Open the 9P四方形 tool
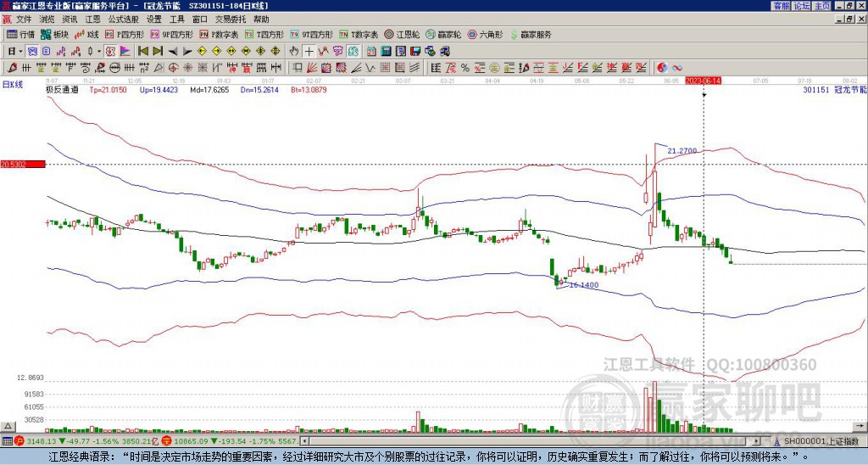The width and height of the screenshot is (868, 465). [171, 34]
